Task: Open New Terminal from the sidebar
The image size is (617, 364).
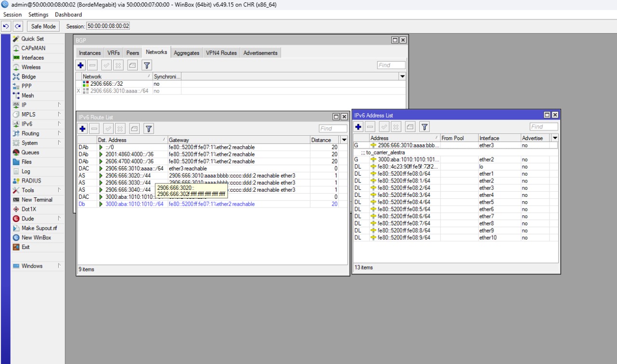Action: (37, 200)
